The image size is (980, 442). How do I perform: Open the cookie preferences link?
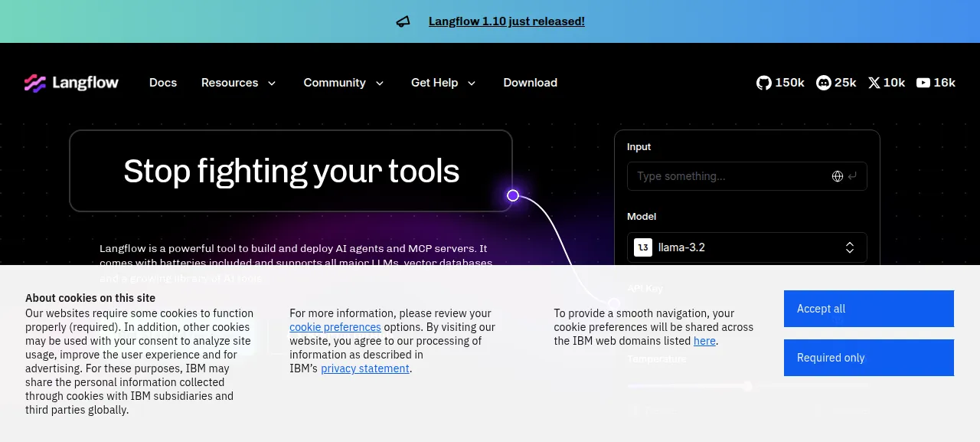coord(335,327)
